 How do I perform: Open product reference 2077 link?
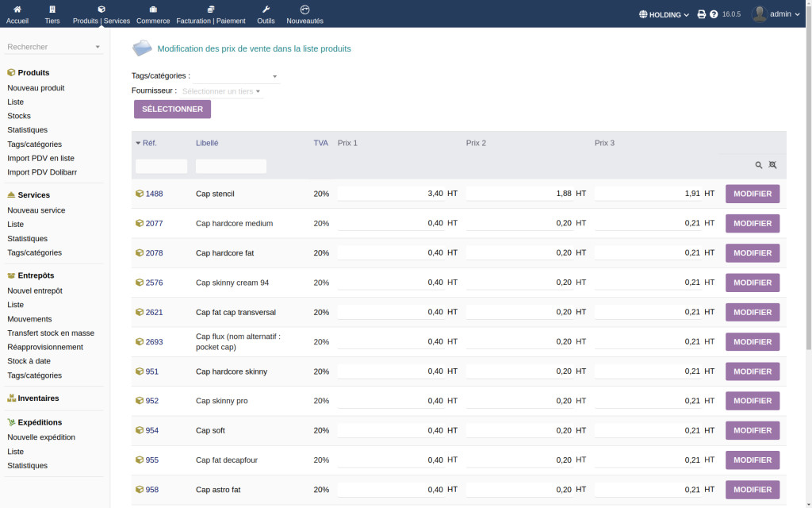coord(154,224)
